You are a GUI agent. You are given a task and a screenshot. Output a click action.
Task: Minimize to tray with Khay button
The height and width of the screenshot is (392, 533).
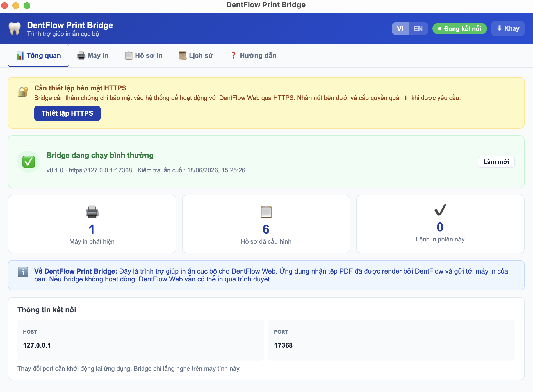[508, 29]
